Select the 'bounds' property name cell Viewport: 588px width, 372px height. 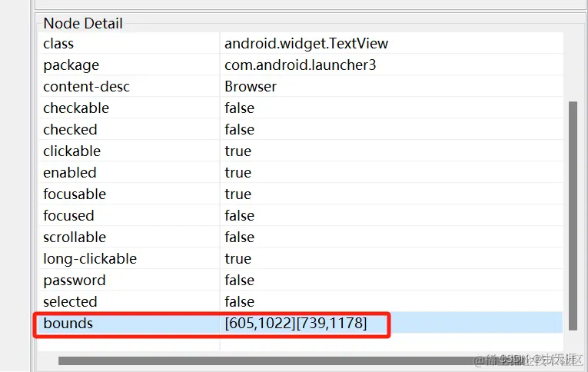(129, 324)
